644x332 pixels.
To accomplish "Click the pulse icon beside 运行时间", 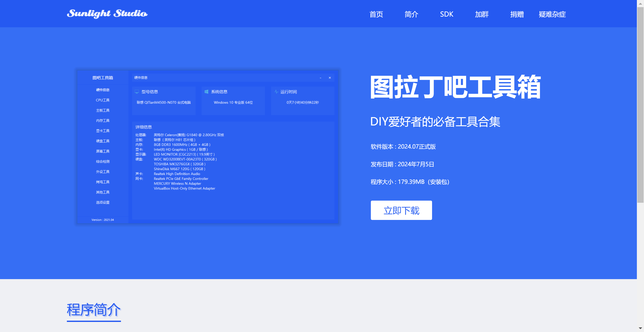I will click(276, 91).
